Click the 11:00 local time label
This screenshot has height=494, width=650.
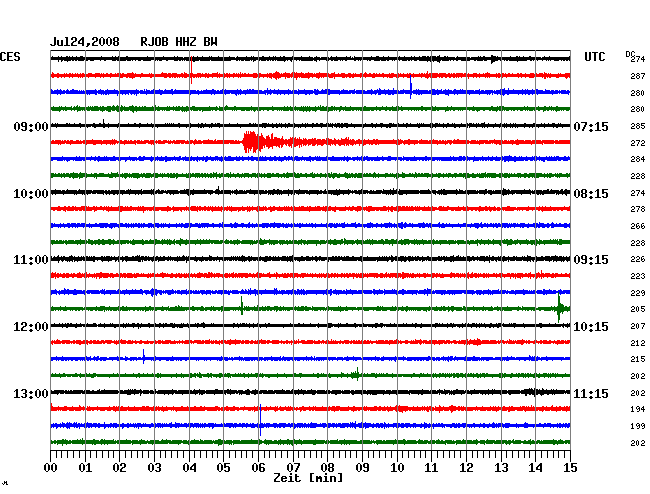(x=31, y=260)
